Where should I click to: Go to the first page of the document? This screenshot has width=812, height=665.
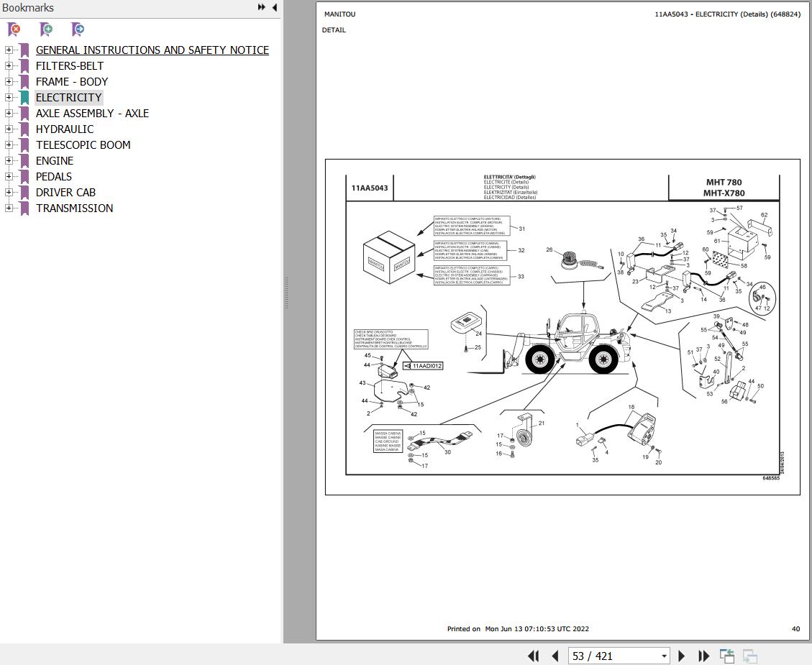point(534,656)
